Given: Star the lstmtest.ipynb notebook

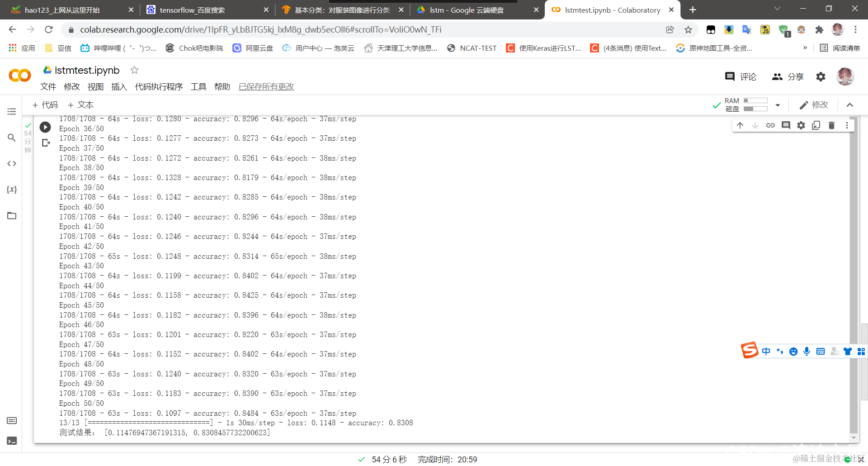Looking at the screenshot, I should pos(134,70).
